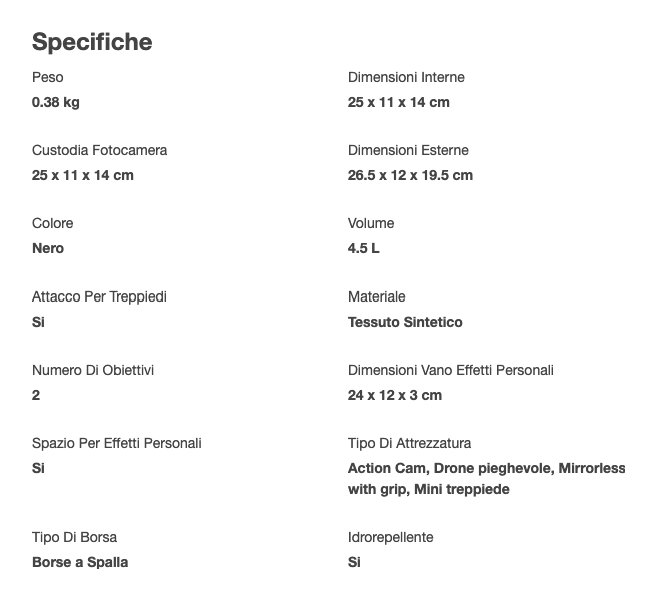
Task: Click the Attacco Per Treppiedi label
Action: click(x=99, y=297)
